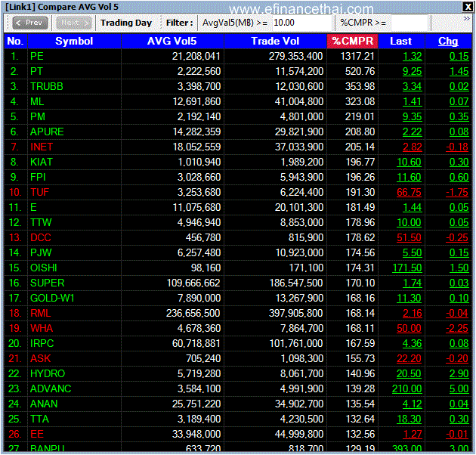Viewport: 476px width, 455px height.
Task: Click EE last price 1.27
Action: pos(413,434)
